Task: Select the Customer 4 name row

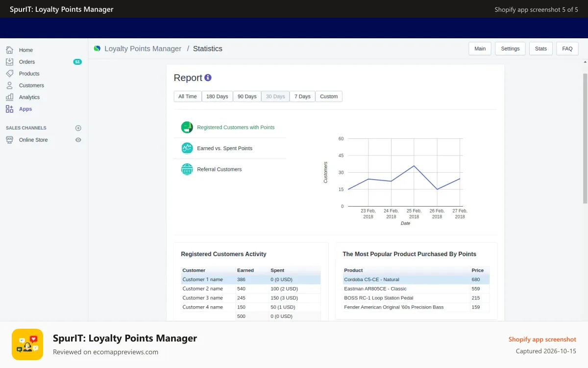Action: pyautogui.click(x=251, y=308)
